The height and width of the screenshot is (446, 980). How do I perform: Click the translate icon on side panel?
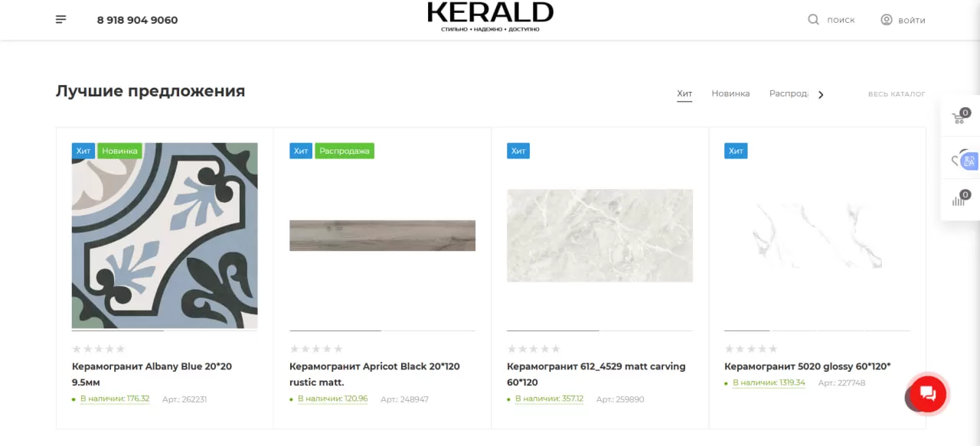[969, 161]
